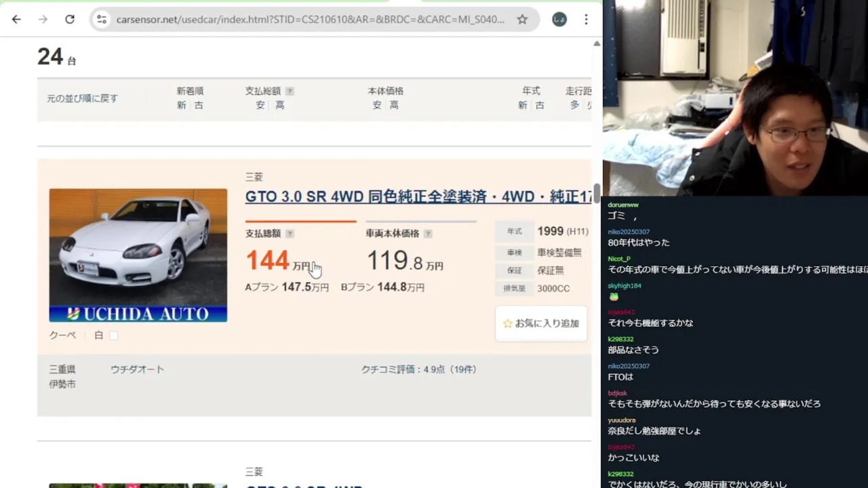The height and width of the screenshot is (488, 868).
Task: Bookmark this page with the star icon
Action: (522, 20)
